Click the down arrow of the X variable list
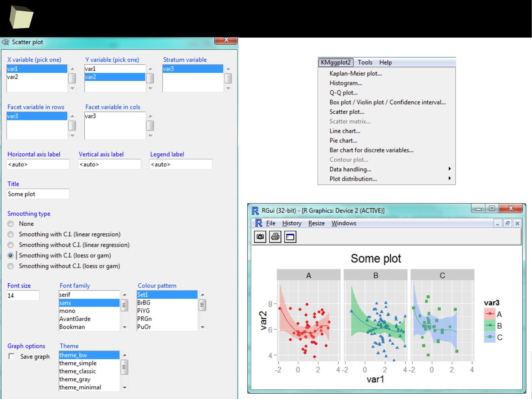Image resolution: width=532 pixels, height=399 pixels. [x=72, y=89]
